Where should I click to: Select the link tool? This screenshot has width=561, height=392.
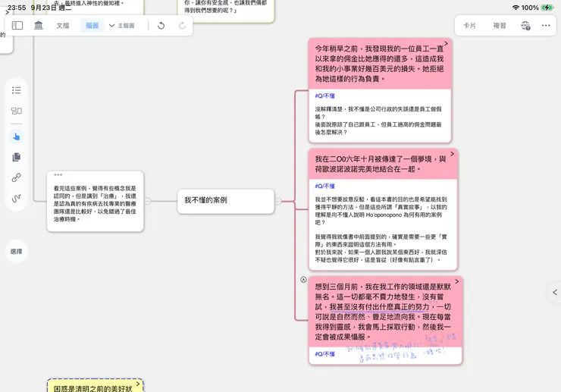pyautogui.click(x=17, y=177)
